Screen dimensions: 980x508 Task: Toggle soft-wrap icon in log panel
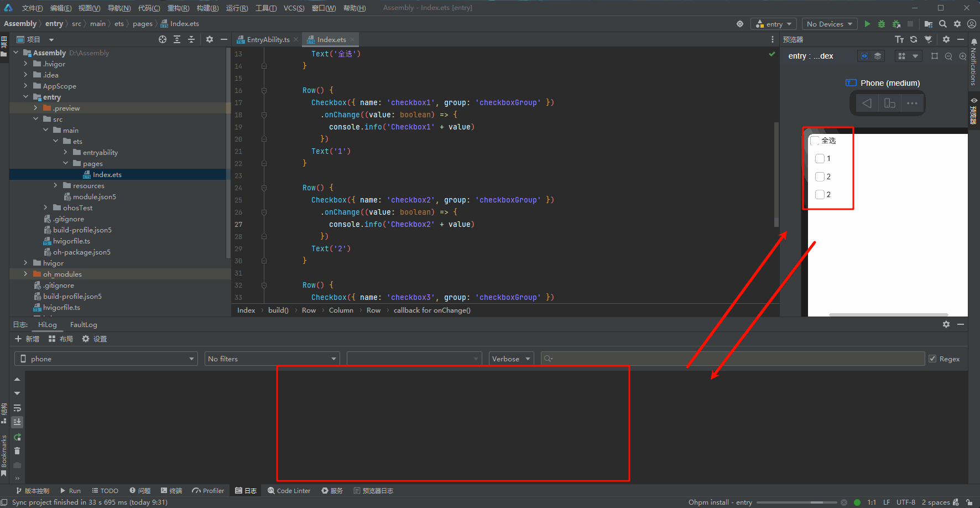17,408
